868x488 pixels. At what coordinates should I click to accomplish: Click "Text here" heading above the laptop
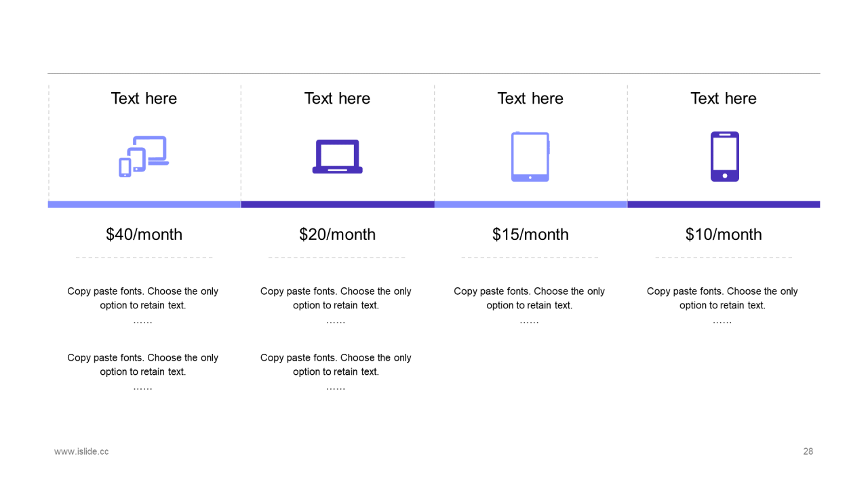337,98
